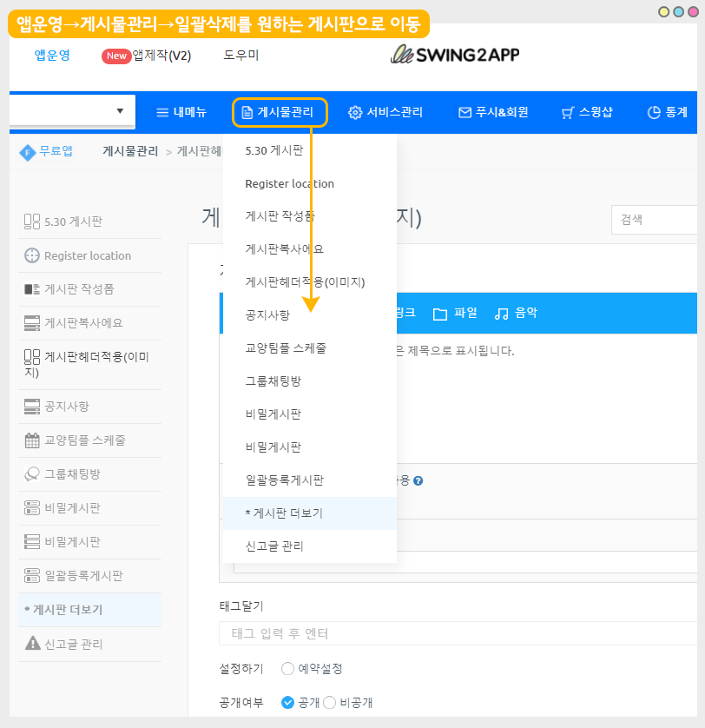The width and height of the screenshot is (705, 728).
Task: Click the 태그 입력 후 엔터 tag field
Action: click(460, 633)
